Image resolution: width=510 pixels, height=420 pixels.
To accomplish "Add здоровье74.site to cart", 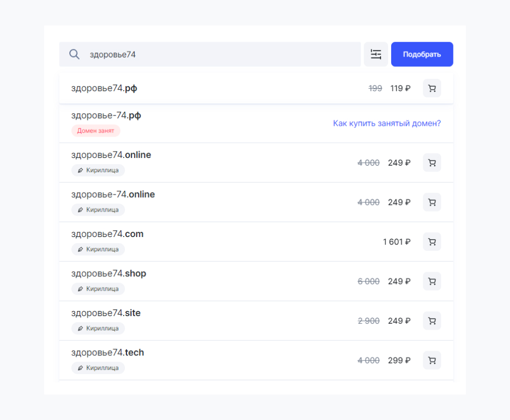I will coord(431,321).
